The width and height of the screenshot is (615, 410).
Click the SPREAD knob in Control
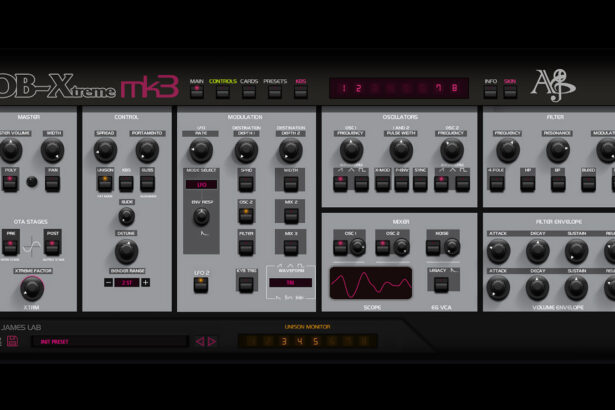[105, 151]
